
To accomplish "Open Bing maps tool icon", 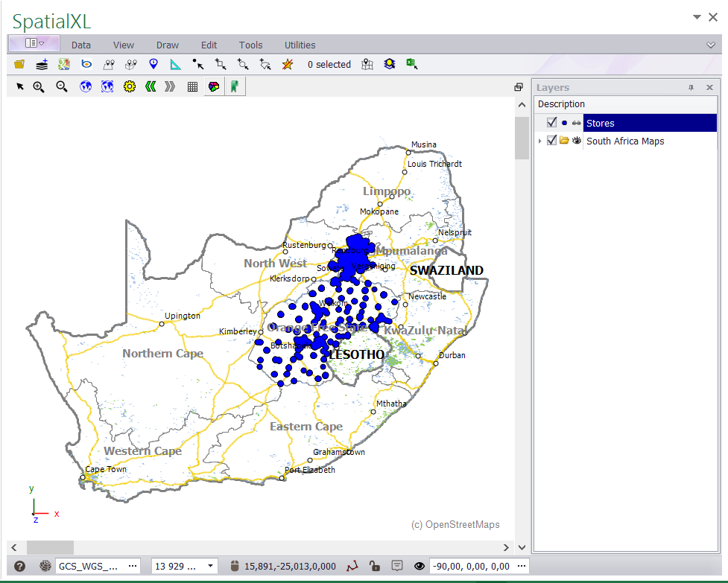I will click(x=86, y=64).
